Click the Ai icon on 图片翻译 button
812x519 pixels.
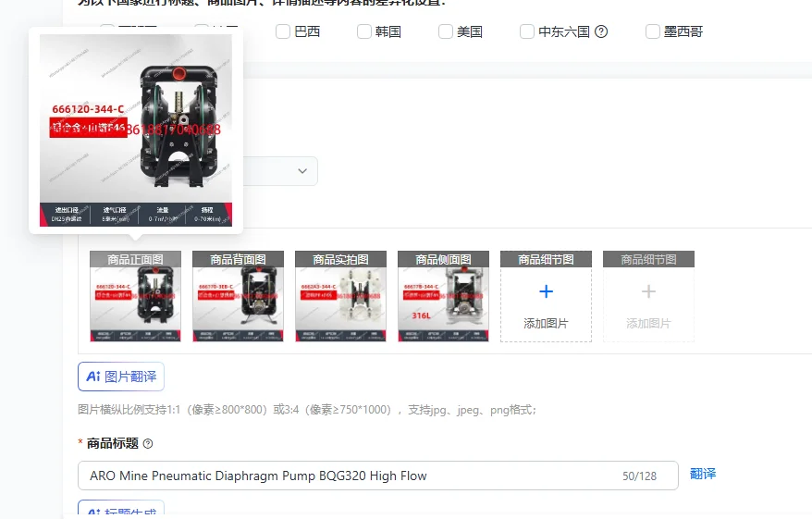tap(93, 377)
